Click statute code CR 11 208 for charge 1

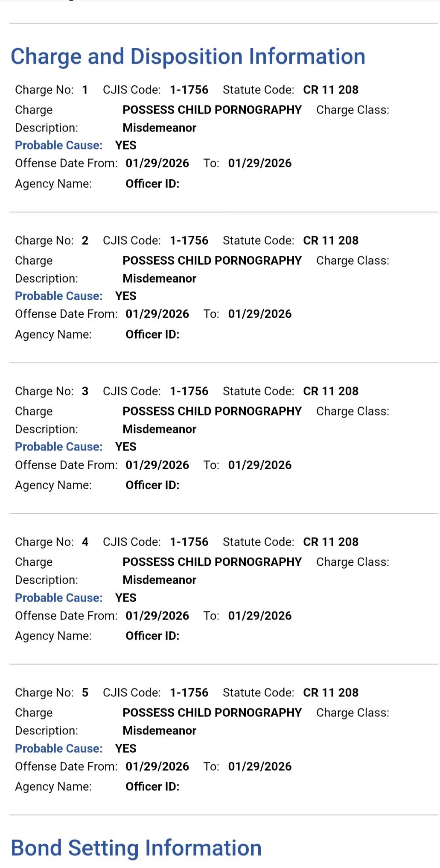[x=330, y=90]
